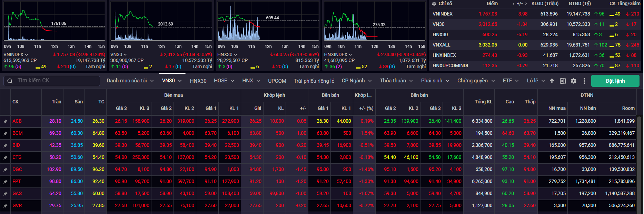Viewport: 644px width, 214px height.
Task: Click the gear icon beside Chỉ số
Action: click(x=434, y=4)
